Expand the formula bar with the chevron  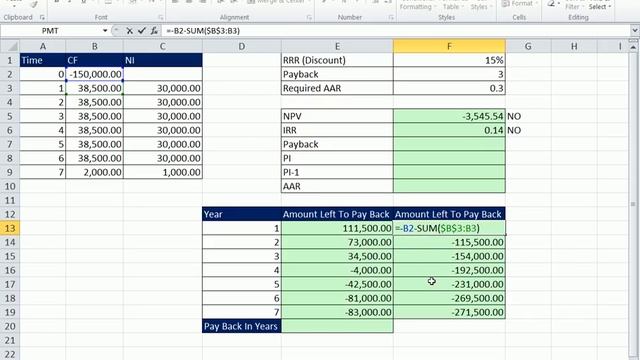[634, 31]
